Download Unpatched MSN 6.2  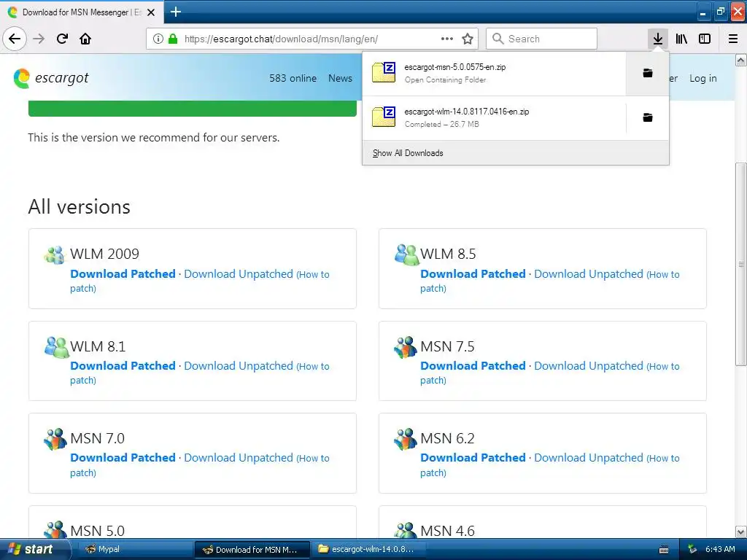[x=589, y=458]
